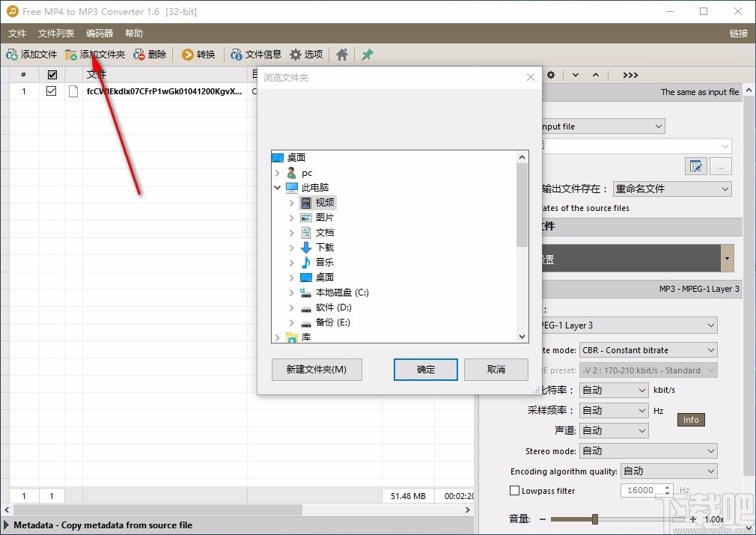Click the 音量 volume slider handle
756x535 pixels.
(x=595, y=518)
